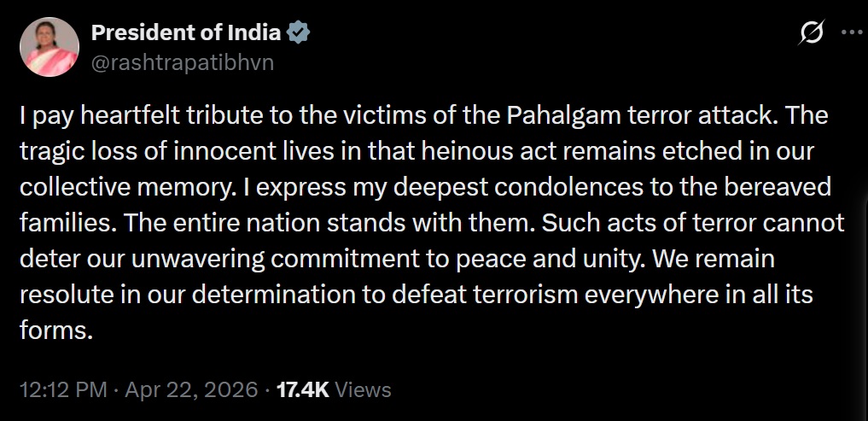868x421 pixels.
Task: Click the final word 'forms.' of the post
Action: coord(55,331)
